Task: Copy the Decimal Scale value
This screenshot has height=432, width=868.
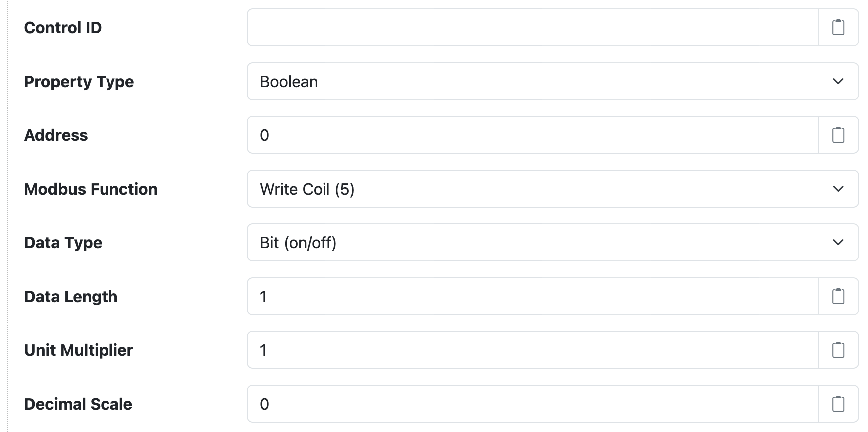Action: click(839, 404)
